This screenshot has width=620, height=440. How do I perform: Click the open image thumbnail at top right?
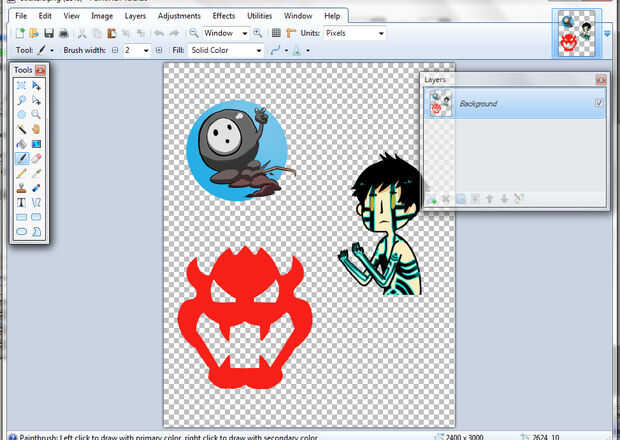point(577,33)
